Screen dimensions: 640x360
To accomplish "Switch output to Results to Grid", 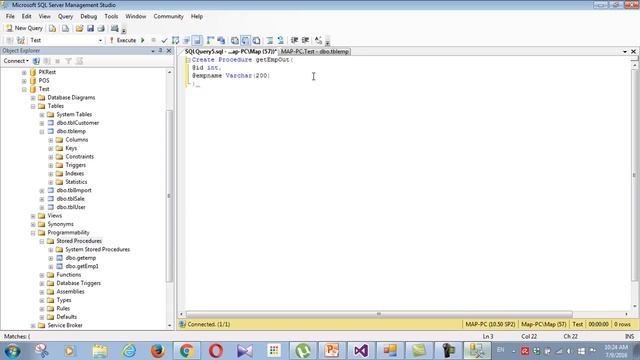I will [245, 40].
